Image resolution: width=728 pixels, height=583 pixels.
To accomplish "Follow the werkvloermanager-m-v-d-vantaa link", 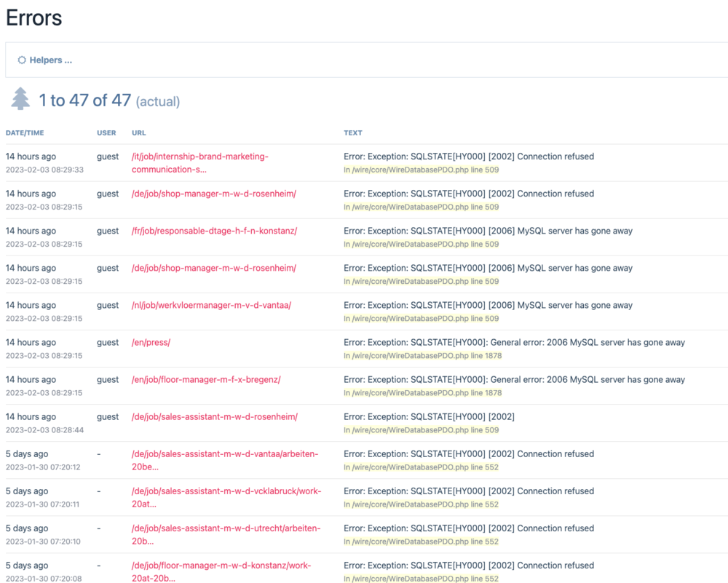I will pyautogui.click(x=211, y=305).
